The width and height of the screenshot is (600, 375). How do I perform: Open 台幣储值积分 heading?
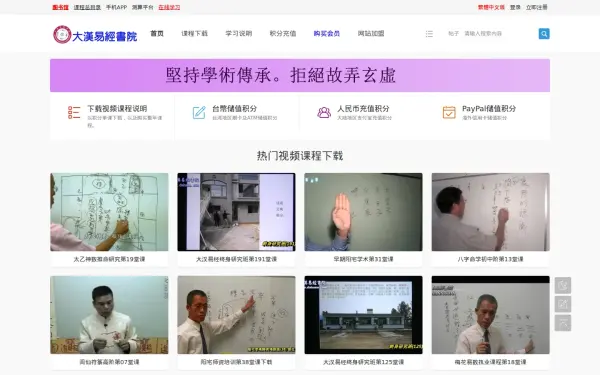pyautogui.click(x=235, y=109)
